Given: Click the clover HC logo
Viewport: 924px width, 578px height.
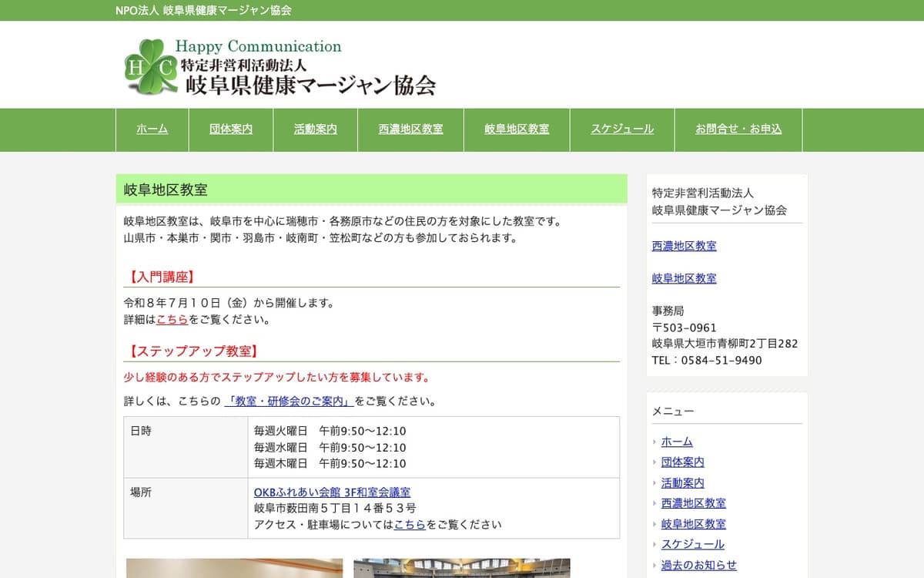Looking at the screenshot, I should click(x=150, y=67).
